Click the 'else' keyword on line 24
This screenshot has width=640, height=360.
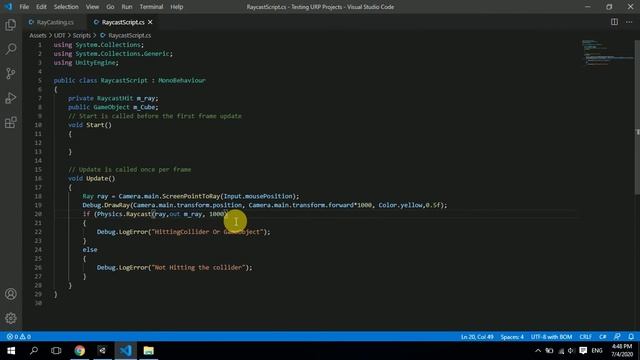pos(90,249)
